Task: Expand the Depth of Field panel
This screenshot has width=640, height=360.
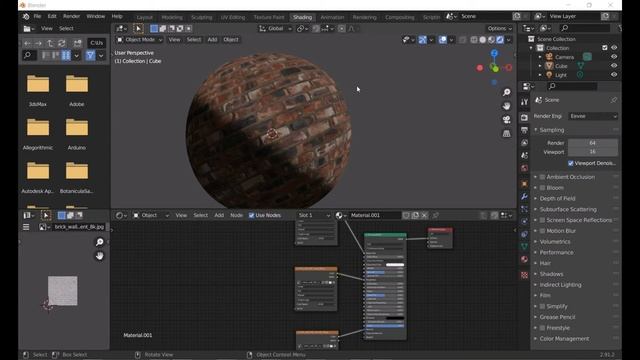Action: [x=557, y=198]
